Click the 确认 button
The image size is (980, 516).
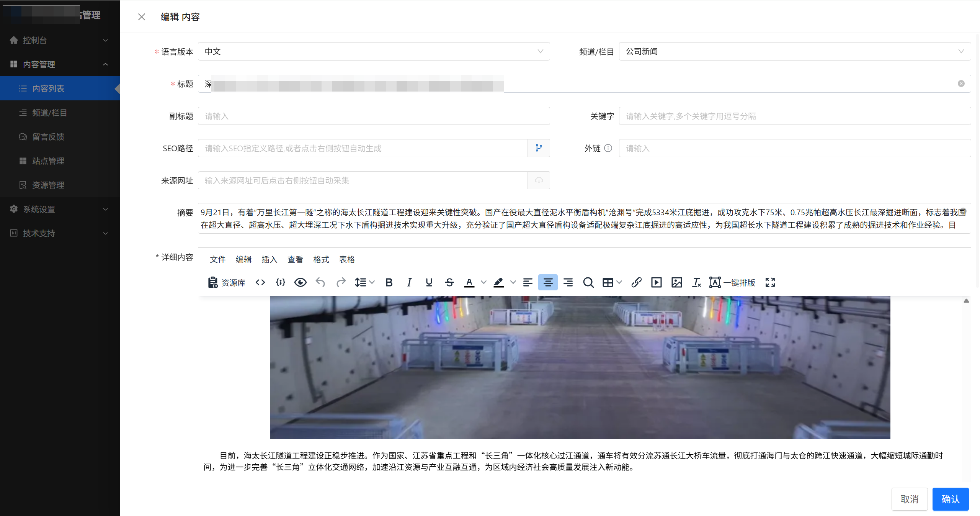pyautogui.click(x=951, y=499)
